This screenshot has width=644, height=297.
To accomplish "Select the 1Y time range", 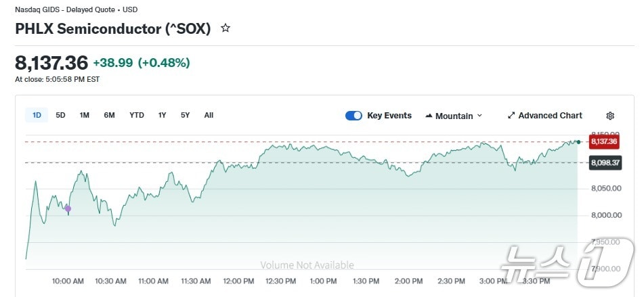I will 163,115.
